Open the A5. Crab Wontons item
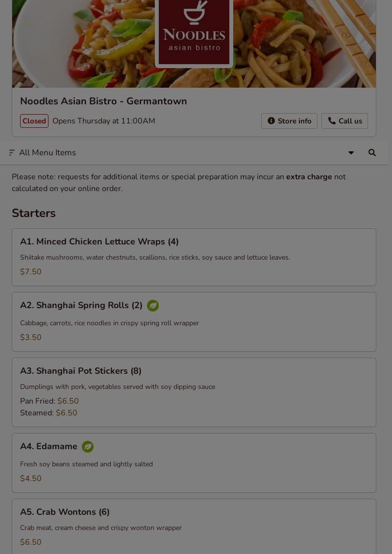392x554 pixels. pos(65,512)
